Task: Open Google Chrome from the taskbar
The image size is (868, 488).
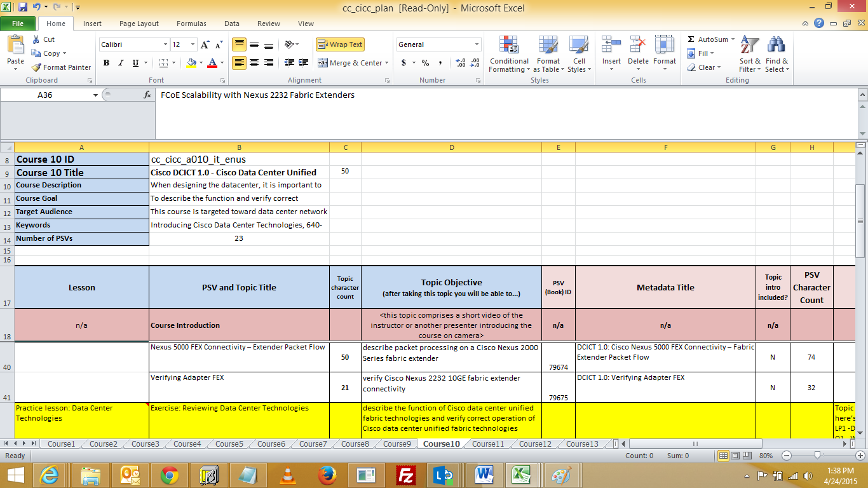Action: [169, 475]
